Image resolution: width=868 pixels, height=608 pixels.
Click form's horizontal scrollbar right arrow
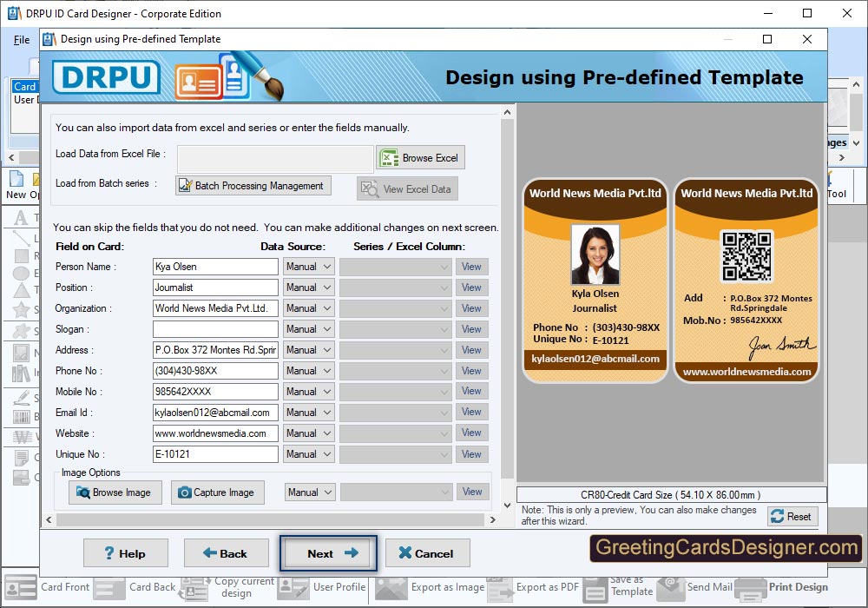(x=492, y=520)
